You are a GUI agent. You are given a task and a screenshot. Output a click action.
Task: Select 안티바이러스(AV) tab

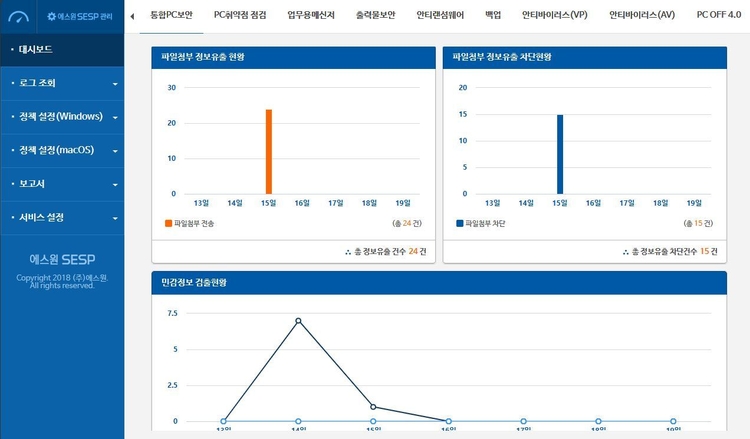(642, 15)
